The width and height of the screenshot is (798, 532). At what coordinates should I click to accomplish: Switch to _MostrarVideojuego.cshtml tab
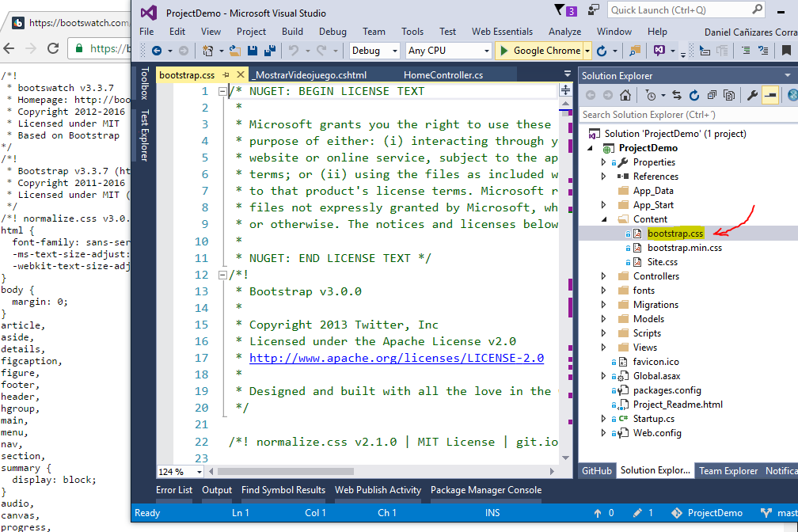click(310, 75)
